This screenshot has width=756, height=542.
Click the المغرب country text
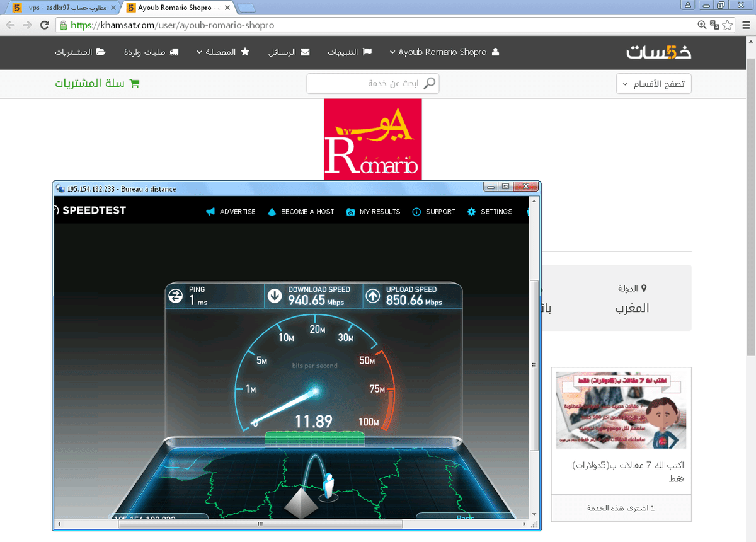point(632,308)
